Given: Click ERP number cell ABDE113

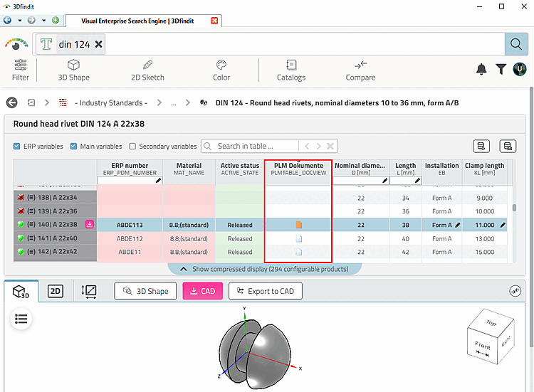Looking at the screenshot, I should (x=130, y=225).
